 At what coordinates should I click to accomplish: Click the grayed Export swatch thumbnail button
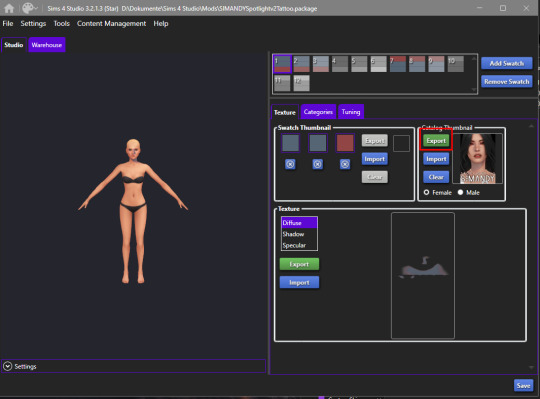click(x=375, y=140)
